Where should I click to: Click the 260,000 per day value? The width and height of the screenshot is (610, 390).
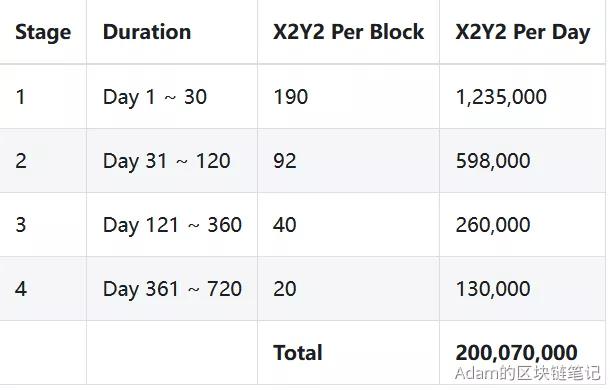coord(493,225)
